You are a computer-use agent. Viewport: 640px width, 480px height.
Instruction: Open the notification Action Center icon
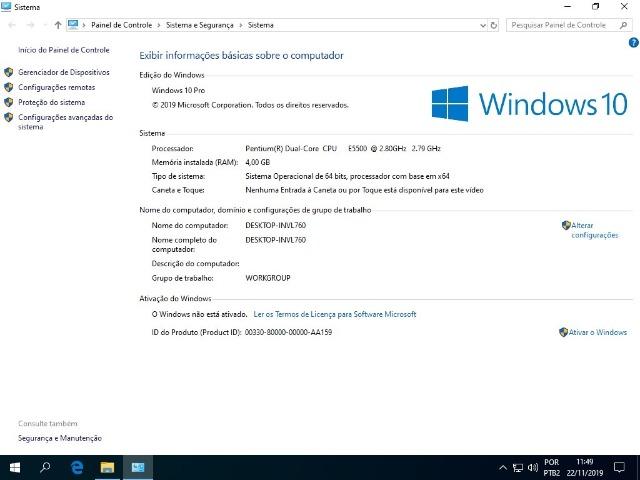[x=620, y=468]
